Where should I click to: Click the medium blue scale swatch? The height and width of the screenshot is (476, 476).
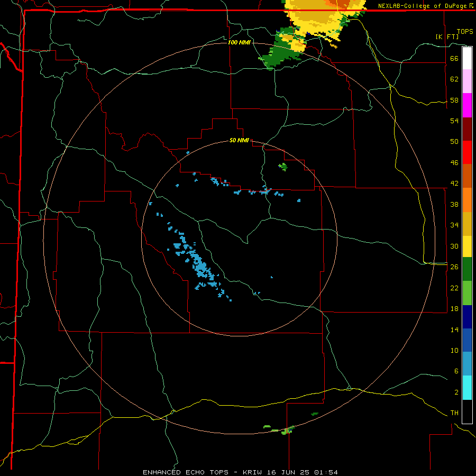[x=467, y=340]
